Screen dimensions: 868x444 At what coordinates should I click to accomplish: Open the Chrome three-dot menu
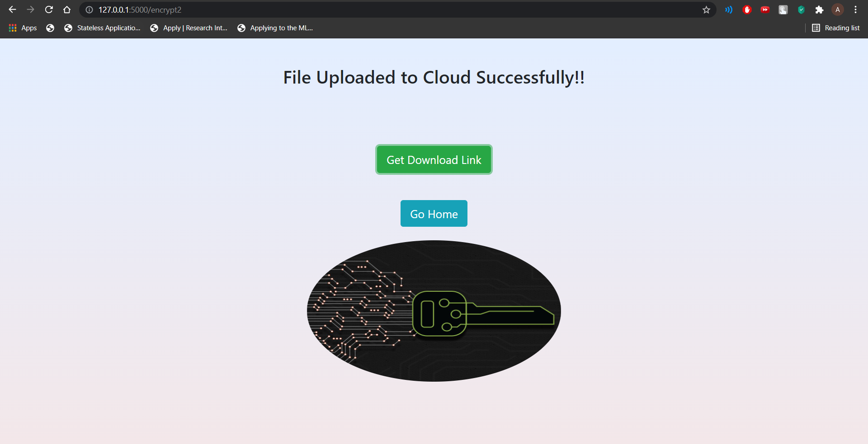tap(855, 9)
